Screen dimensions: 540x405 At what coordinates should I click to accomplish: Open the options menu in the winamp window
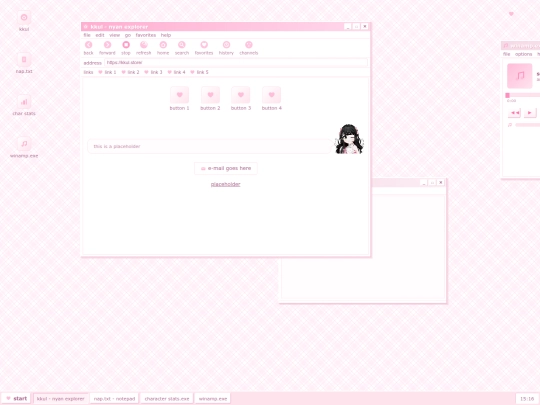pyautogui.click(x=523, y=54)
